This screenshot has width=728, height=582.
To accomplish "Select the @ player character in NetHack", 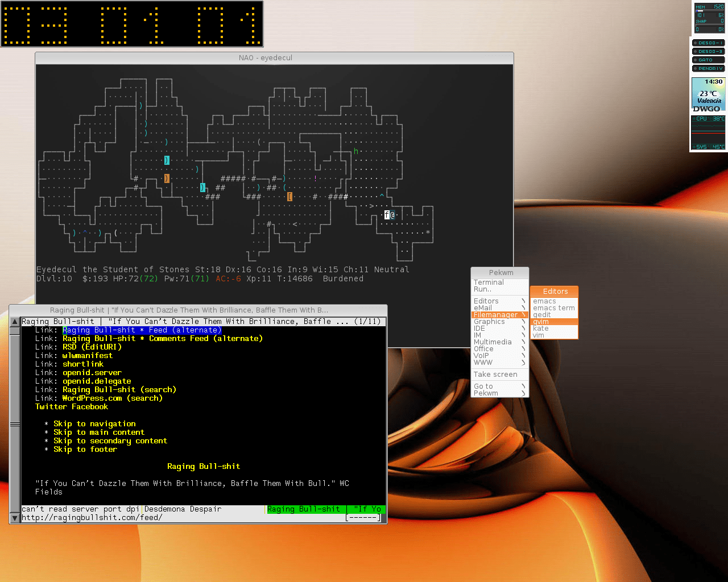I will pos(392,215).
